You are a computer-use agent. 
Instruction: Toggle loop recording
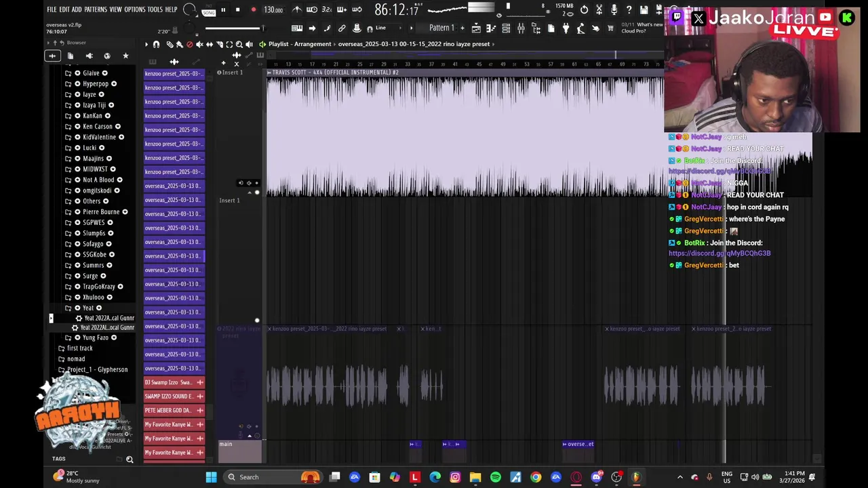pyautogui.click(x=357, y=9)
